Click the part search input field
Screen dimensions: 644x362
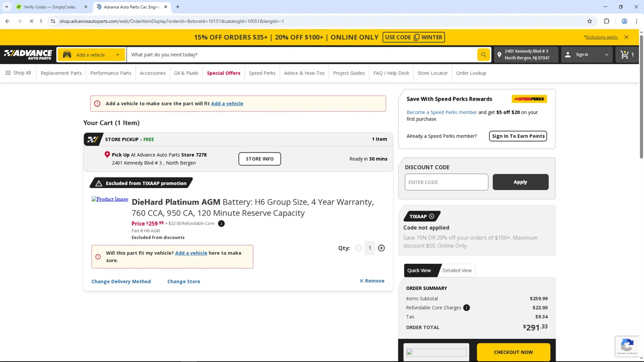point(302,54)
